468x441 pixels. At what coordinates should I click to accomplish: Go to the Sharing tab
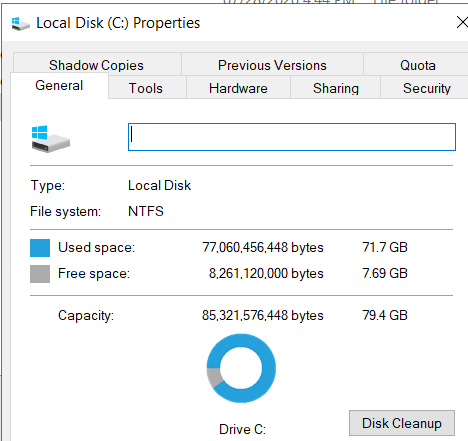click(336, 88)
